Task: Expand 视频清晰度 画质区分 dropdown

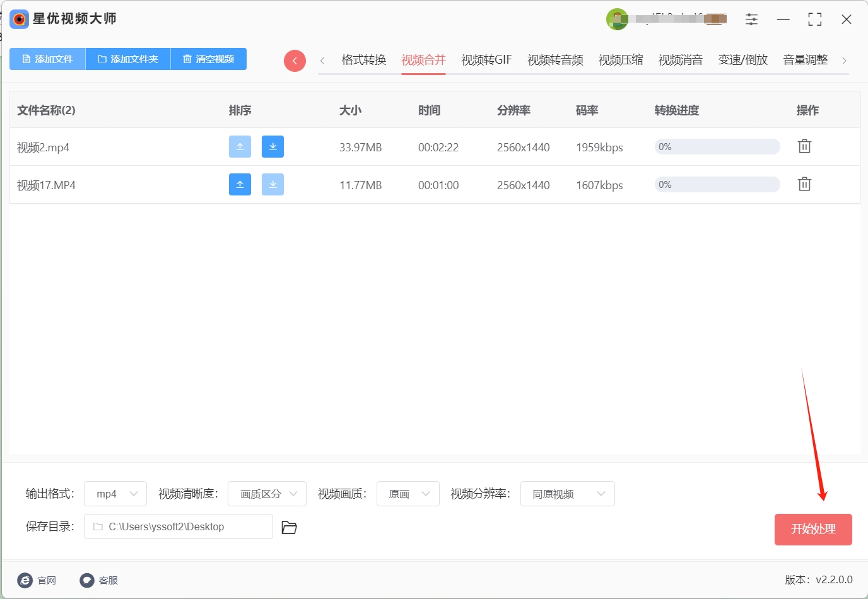Action: pyautogui.click(x=267, y=494)
